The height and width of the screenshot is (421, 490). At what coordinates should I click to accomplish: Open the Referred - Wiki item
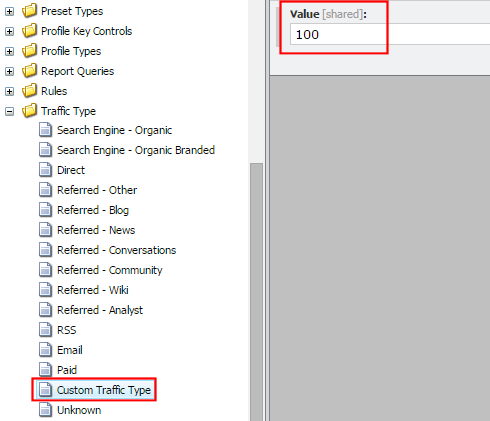click(x=93, y=290)
